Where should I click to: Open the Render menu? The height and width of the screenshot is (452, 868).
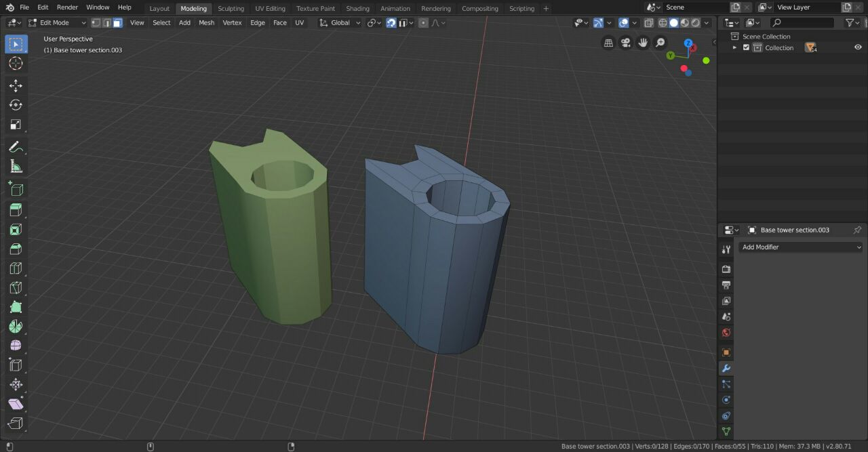pyautogui.click(x=67, y=7)
